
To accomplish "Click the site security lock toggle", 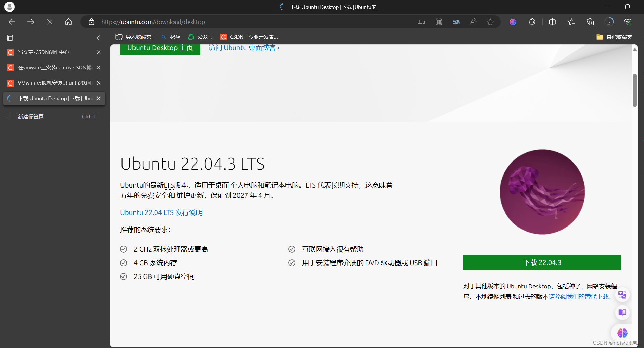I will coord(91,22).
